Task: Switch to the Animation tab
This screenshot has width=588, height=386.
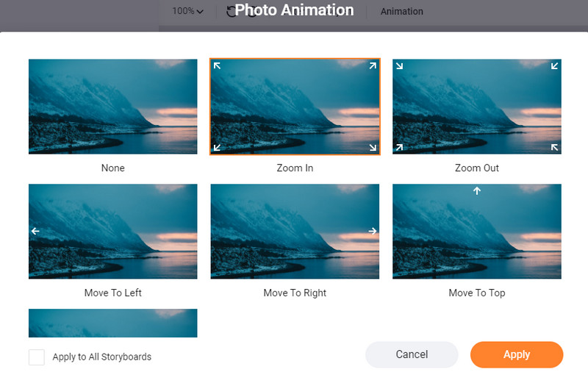Action: [x=401, y=12]
